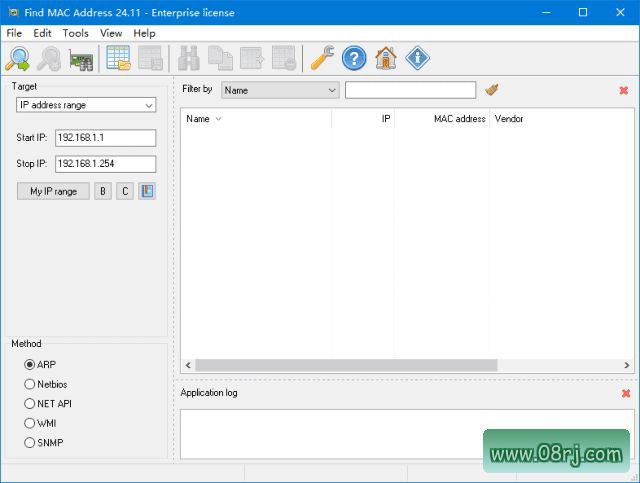This screenshot has height=483, width=640.
Task: Click the class C range button
Action: click(x=125, y=191)
